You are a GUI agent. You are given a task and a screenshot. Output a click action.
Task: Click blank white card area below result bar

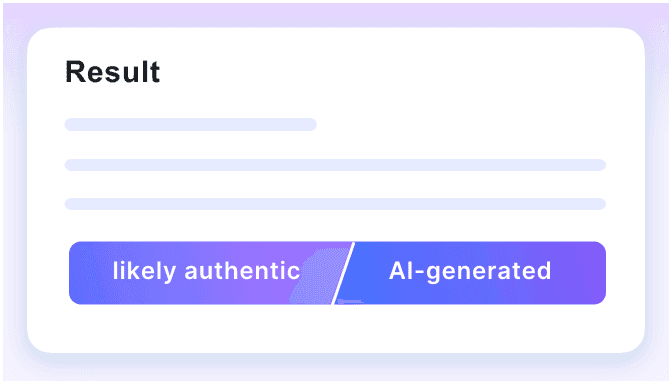point(335,328)
